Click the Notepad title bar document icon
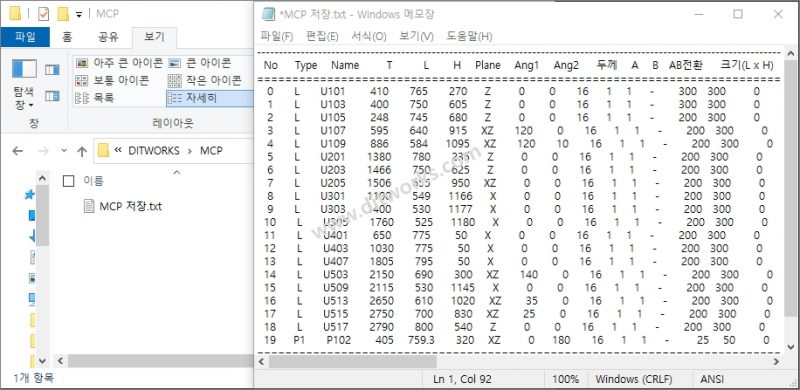Image resolution: width=800 pixels, height=390 pixels. (x=268, y=14)
